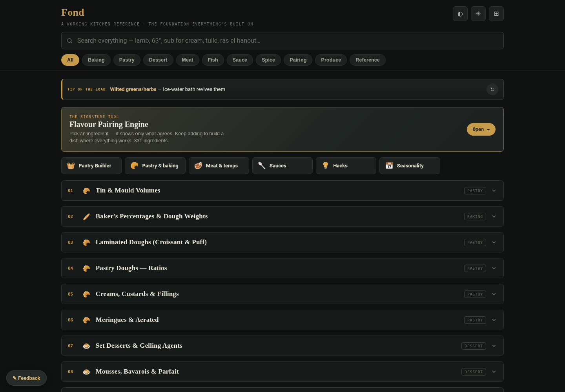Image resolution: width=565 pixels, height=392 pixels.
Task: Expand Meringues & Aerated chevron
Action: pos(494,320)
